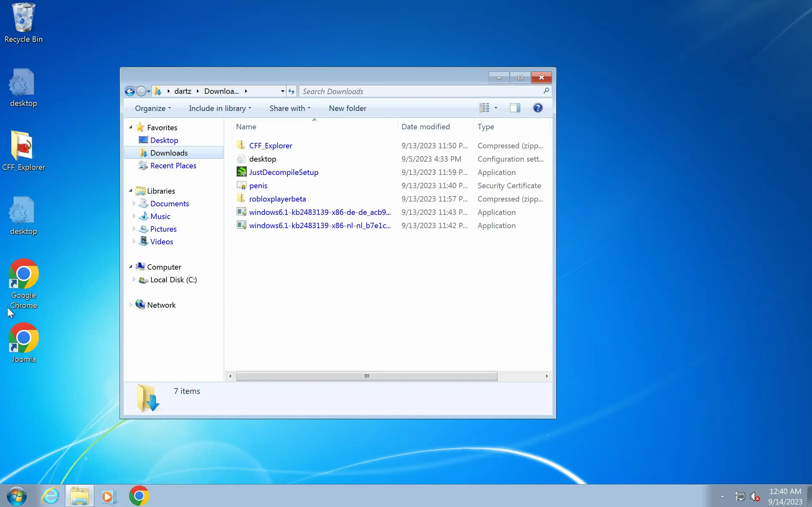Click the horizontal scrollbar thumb
This screenshot has height=507, width=812.
(366, 376)
